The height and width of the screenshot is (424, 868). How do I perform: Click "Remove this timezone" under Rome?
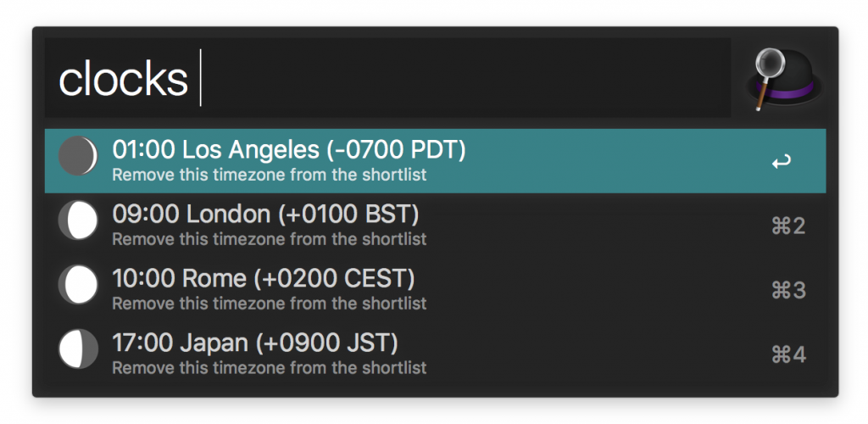pyautogui.click(x=269, y=304)
